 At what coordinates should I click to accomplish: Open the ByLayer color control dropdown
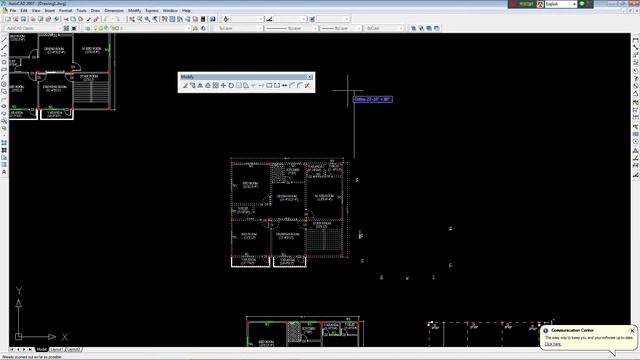(260, 28)
